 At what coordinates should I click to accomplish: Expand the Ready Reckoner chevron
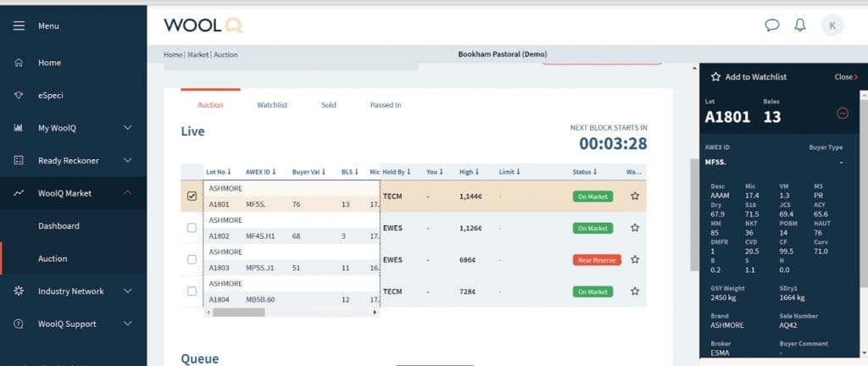pyautogui.click(x=128, y=160)
